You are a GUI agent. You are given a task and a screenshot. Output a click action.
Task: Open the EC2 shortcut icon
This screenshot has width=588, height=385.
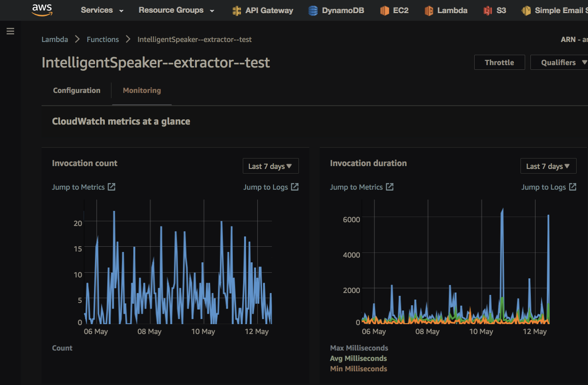click(x=384, y=10)
